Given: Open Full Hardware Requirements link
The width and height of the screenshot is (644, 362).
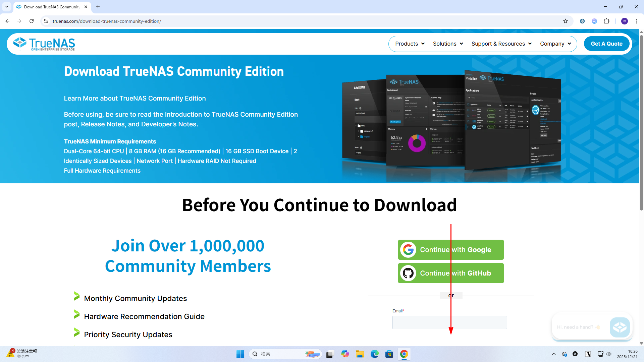Looking at the screenshot, I should tap(102, 171).
